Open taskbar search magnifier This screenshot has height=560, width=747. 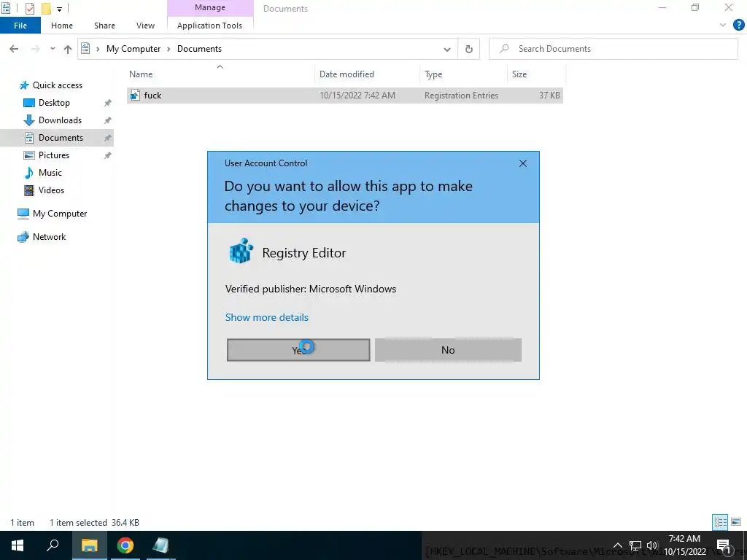[53, 545]
